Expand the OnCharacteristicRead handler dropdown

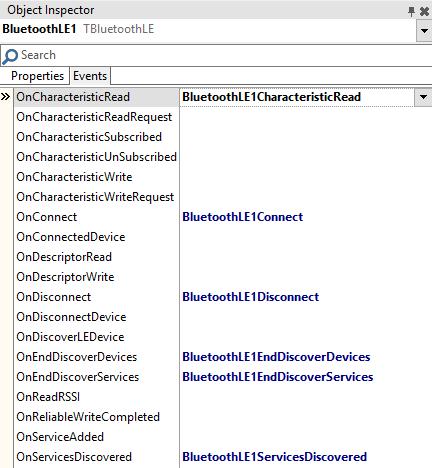423,97
